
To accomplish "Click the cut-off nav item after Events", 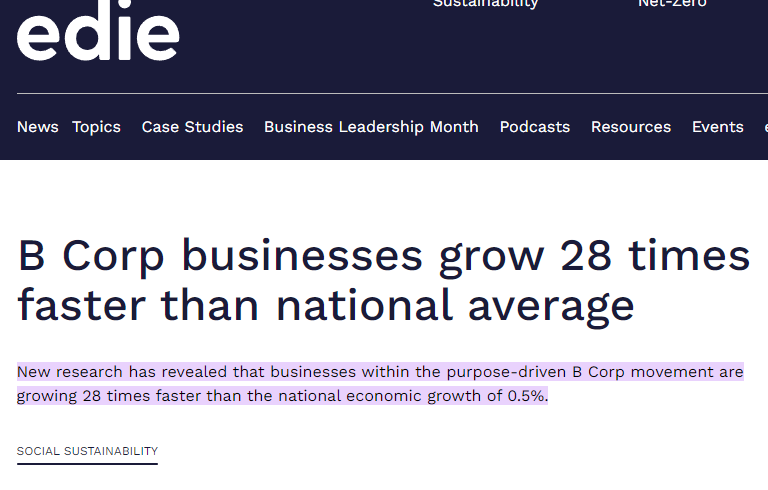I will [x=764, y=127].
